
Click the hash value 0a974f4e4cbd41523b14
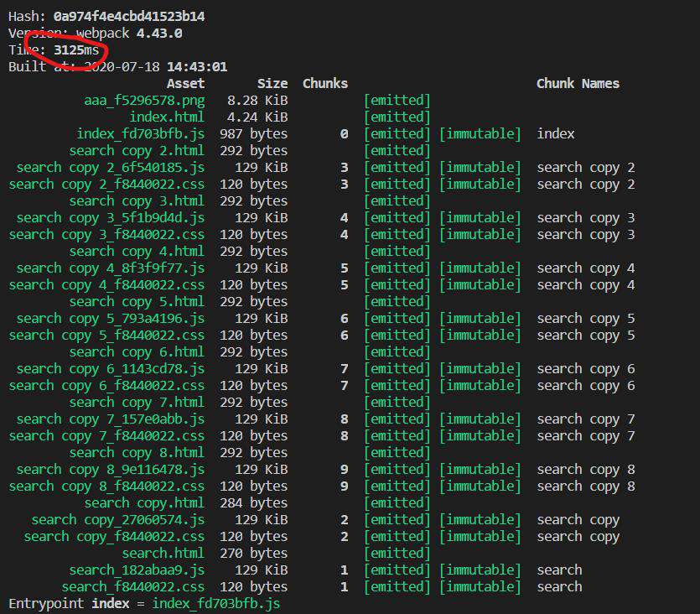pyautogui.click(x=129, y=17)
